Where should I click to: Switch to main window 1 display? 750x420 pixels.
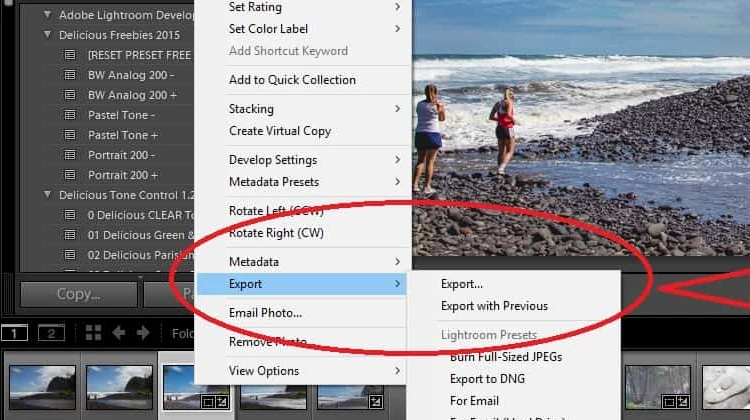click(x=14, y=333)
